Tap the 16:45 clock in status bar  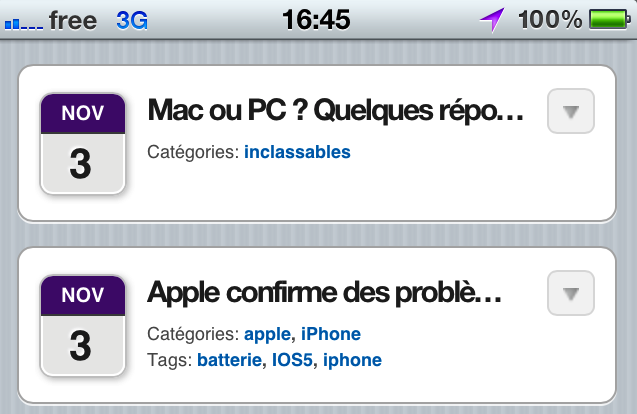pyautogui.click(x=316, y=20)
